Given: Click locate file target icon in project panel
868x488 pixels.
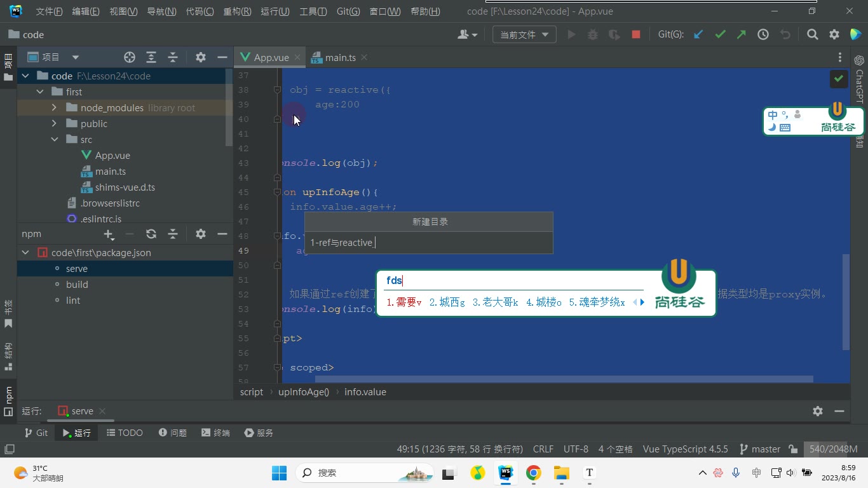Looking at the screenshot, I should point(130,57).
